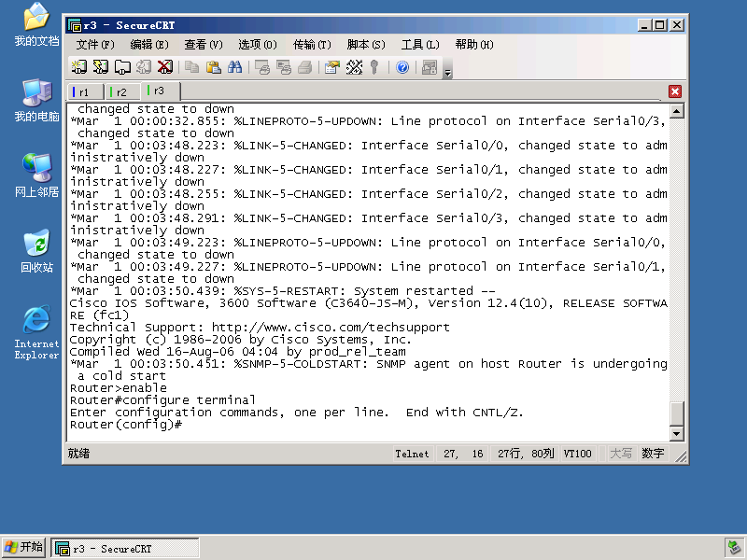Click the grayed lock session icon

click(430, 67)
